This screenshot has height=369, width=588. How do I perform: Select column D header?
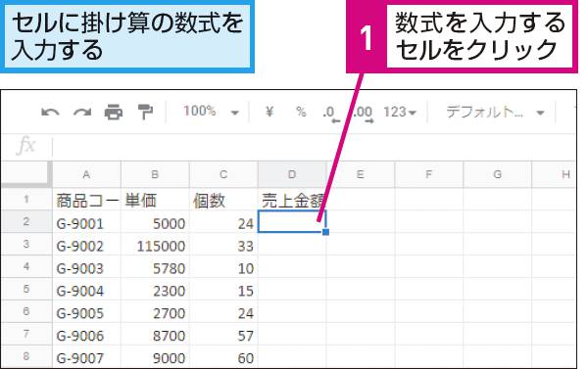(x=292, y=174)
